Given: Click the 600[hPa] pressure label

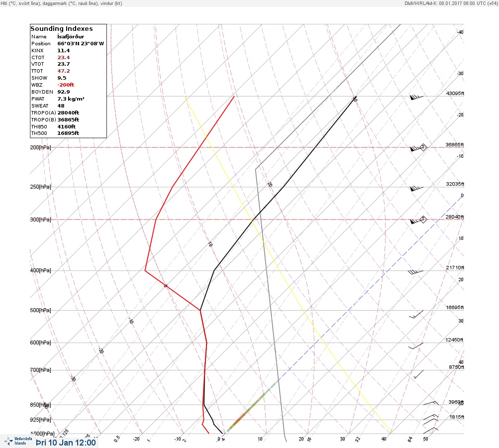Looking at the screenshot, I should (40, 342).
